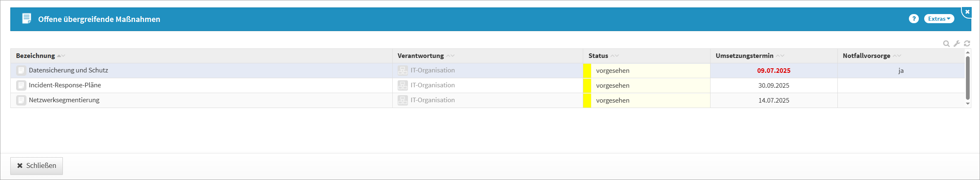The height and width of the screenshot is (180, 980).
Task: Sort table by Verantwortung column
Action: coord(420,56)
